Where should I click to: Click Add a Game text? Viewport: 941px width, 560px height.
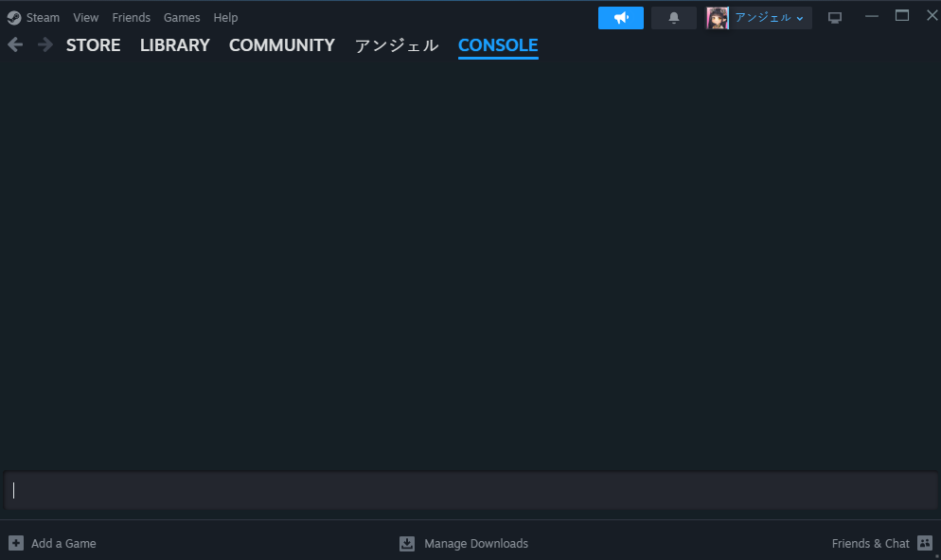[x=63, y=544]
